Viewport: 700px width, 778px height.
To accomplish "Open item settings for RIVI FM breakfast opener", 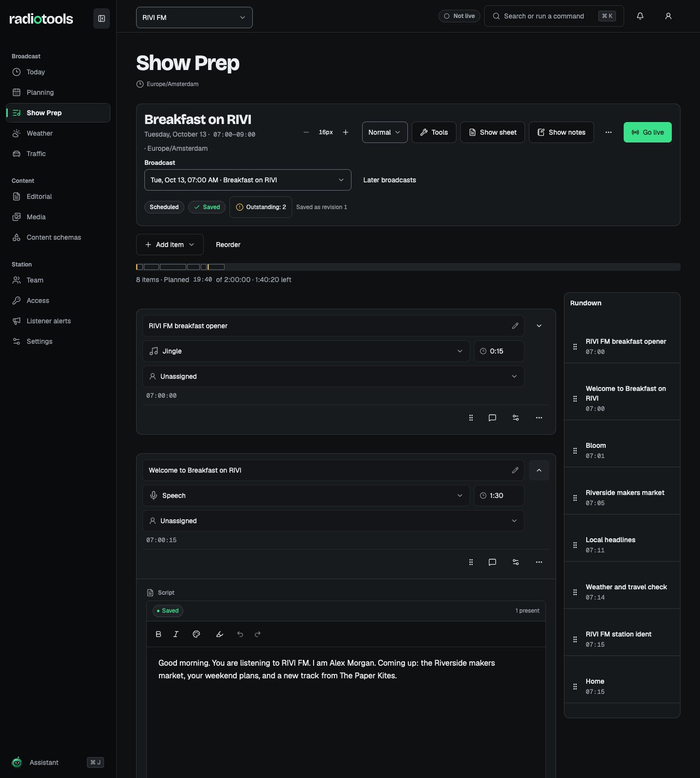I will (x=516, y=418).
